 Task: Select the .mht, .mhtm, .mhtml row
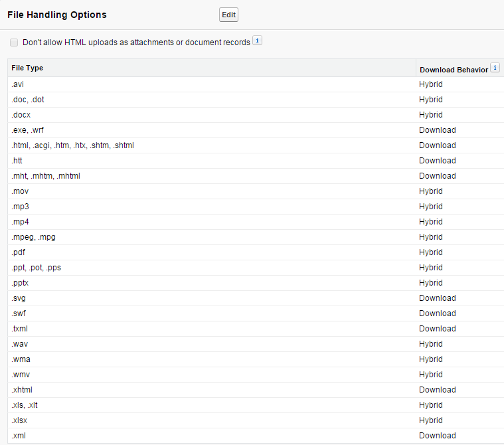pos(46,176)
